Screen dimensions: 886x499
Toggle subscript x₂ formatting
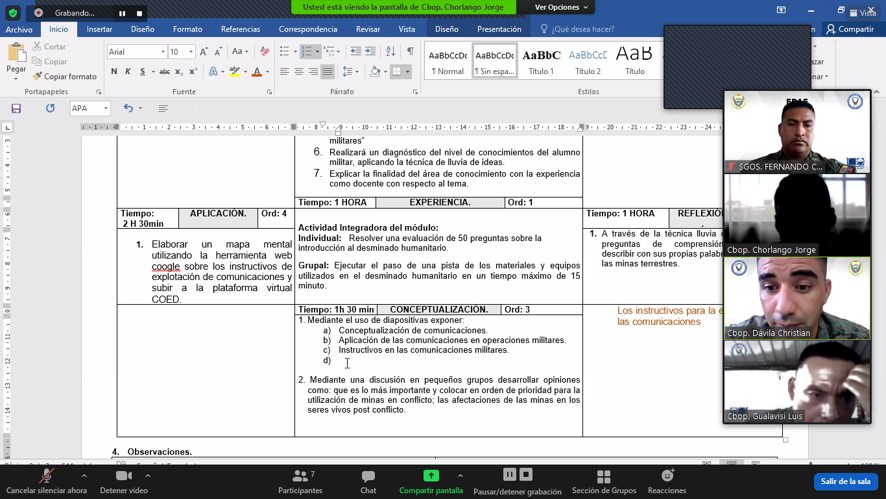click(179, 71)
